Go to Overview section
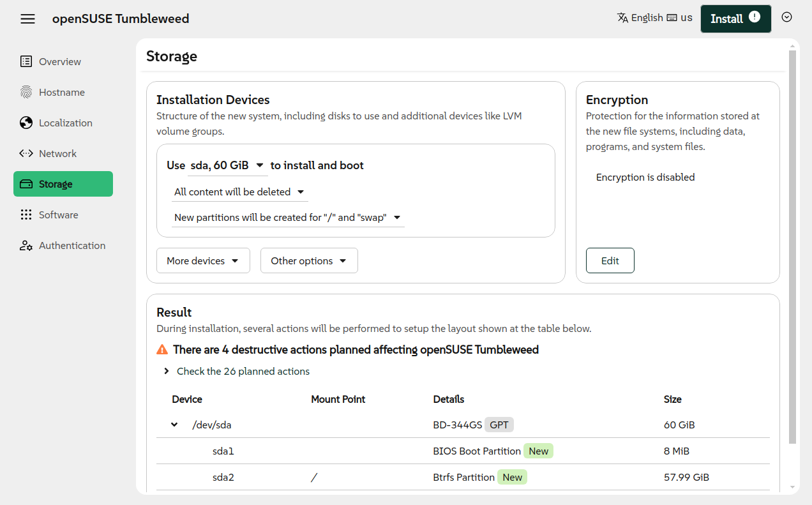 pos(63,61)
